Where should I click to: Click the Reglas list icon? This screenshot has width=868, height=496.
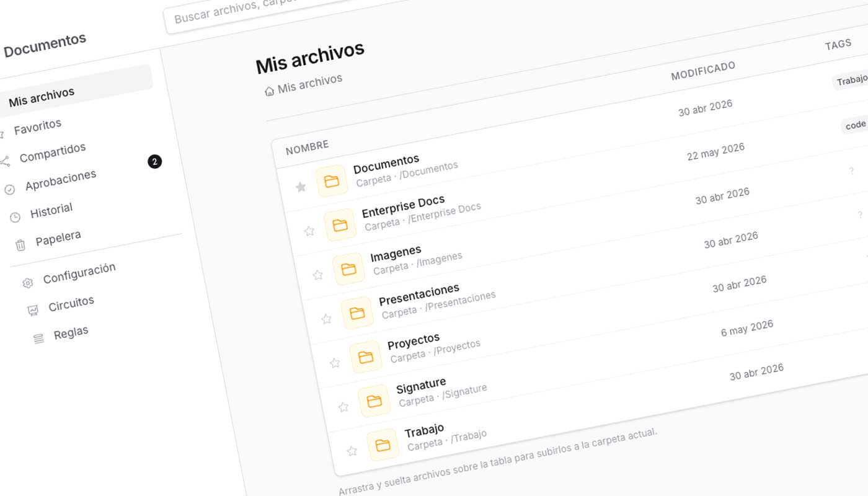[x=38, y=339]
